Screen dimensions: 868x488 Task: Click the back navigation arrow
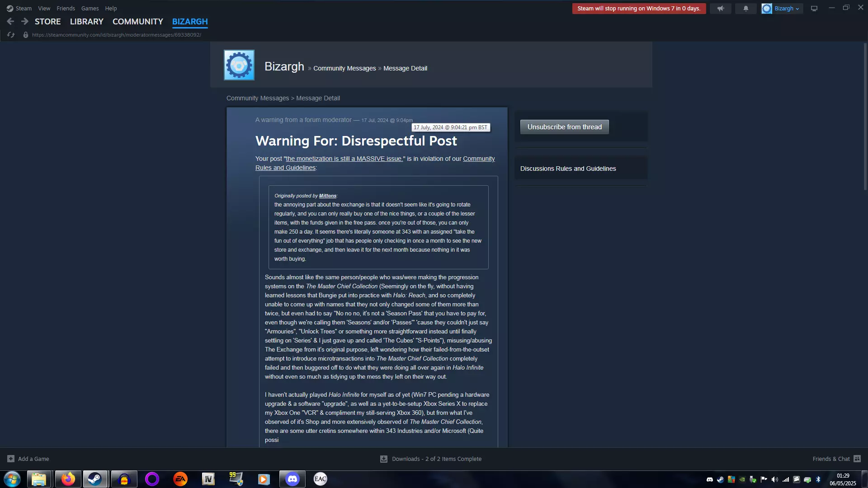pyautogui.click(x=10, y=21)
